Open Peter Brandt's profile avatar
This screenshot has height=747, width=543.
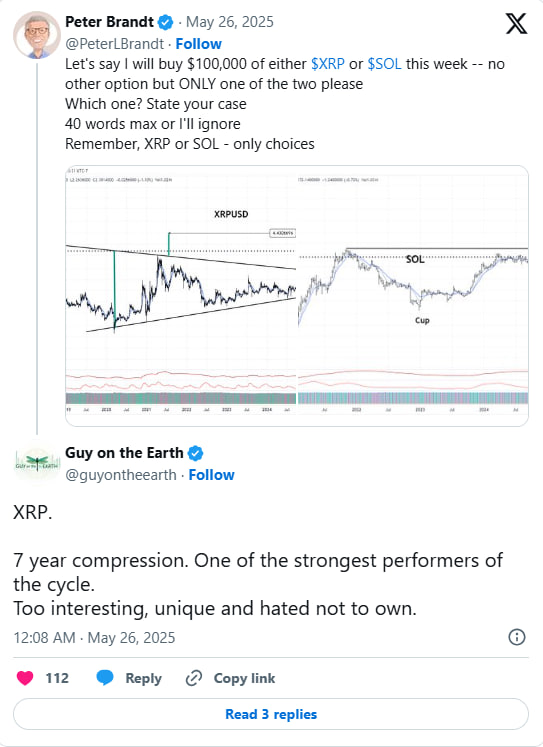37,35
